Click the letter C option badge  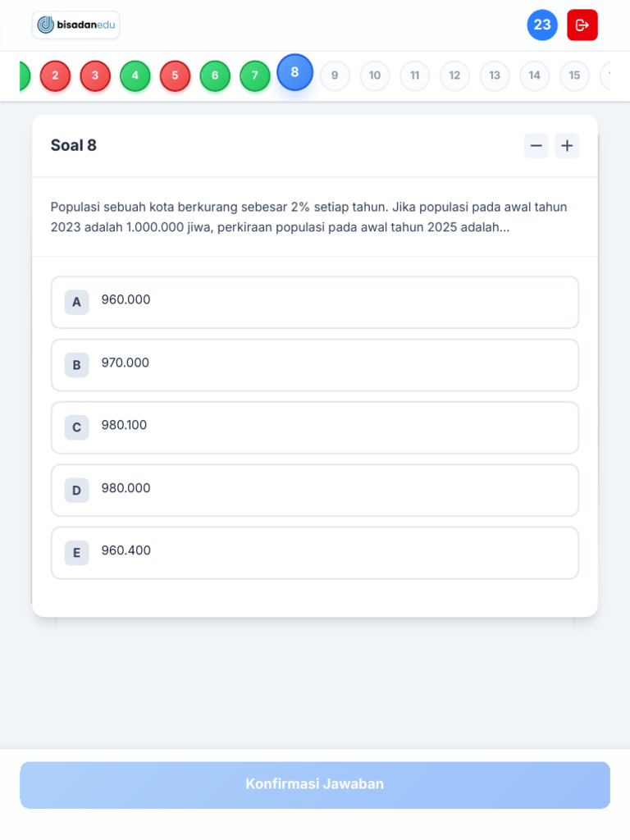coord(76,427)
